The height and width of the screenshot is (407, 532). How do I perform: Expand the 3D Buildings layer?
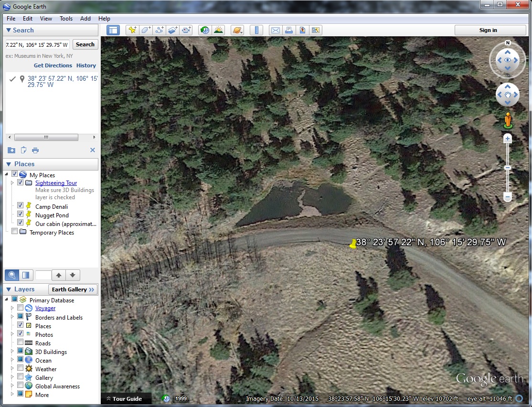tap(12, 351)
